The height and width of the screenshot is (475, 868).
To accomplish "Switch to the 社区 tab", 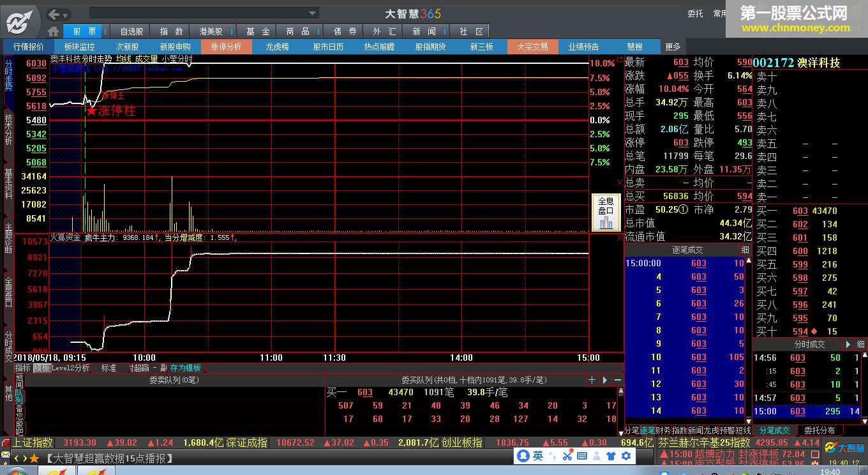I will 471,31.
